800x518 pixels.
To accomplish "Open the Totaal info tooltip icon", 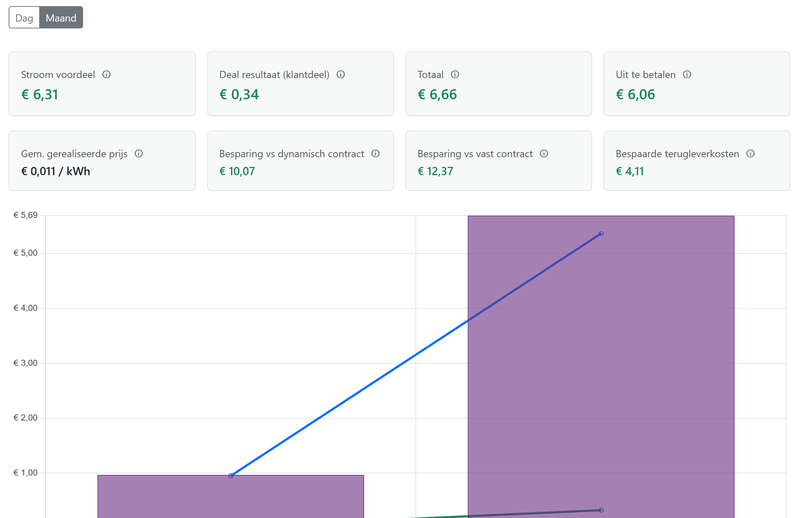I will coord(455,75).
